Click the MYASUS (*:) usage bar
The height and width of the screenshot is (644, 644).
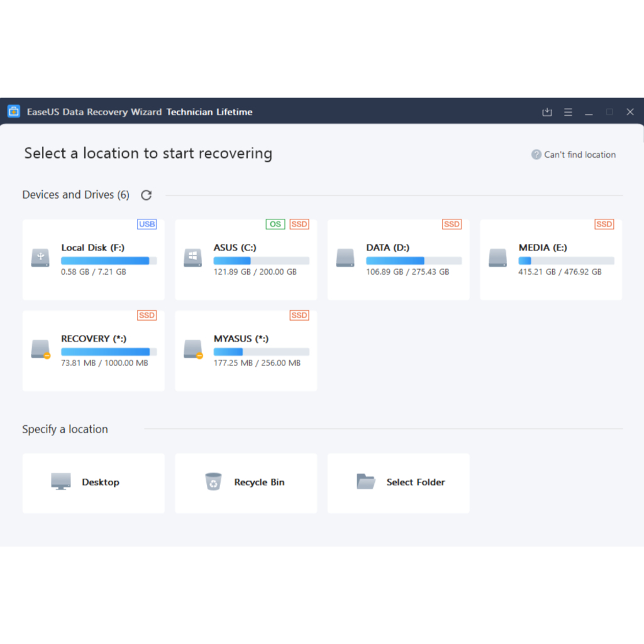tap(261, 352)
